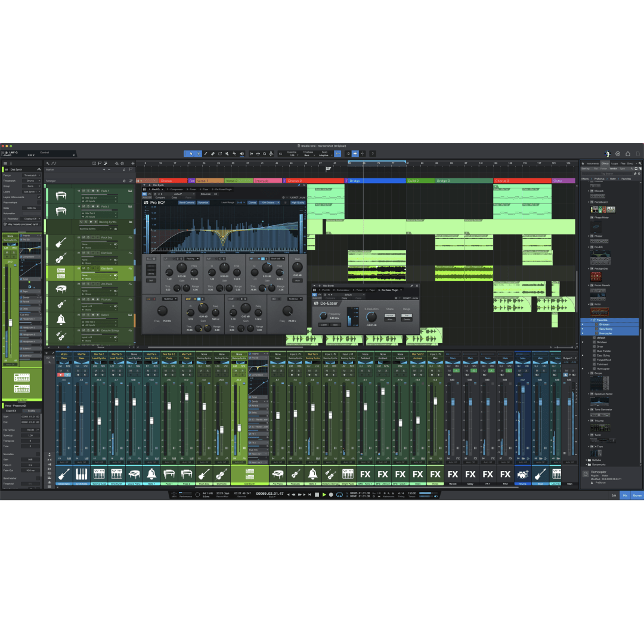644x644 pixels.
Task: Open the Timestretch Drums dropdown
Action: click(x=31, y=181)
